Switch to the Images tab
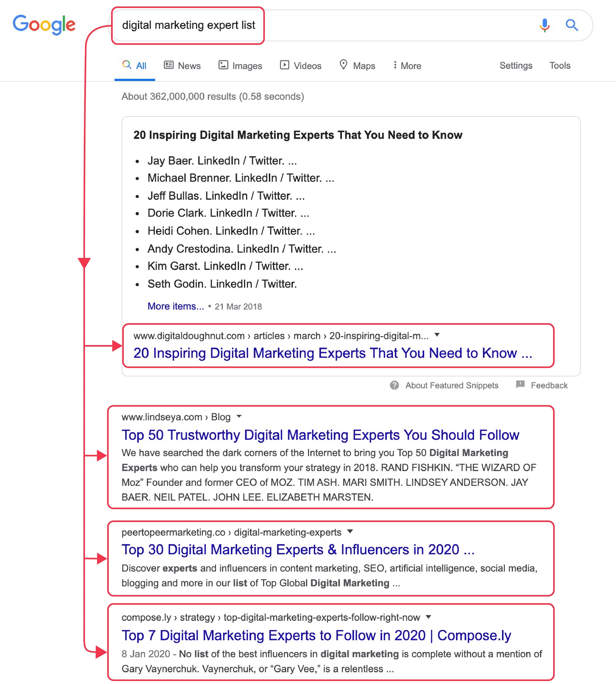The height and width of the screenshot is (684, 616). 240,65
